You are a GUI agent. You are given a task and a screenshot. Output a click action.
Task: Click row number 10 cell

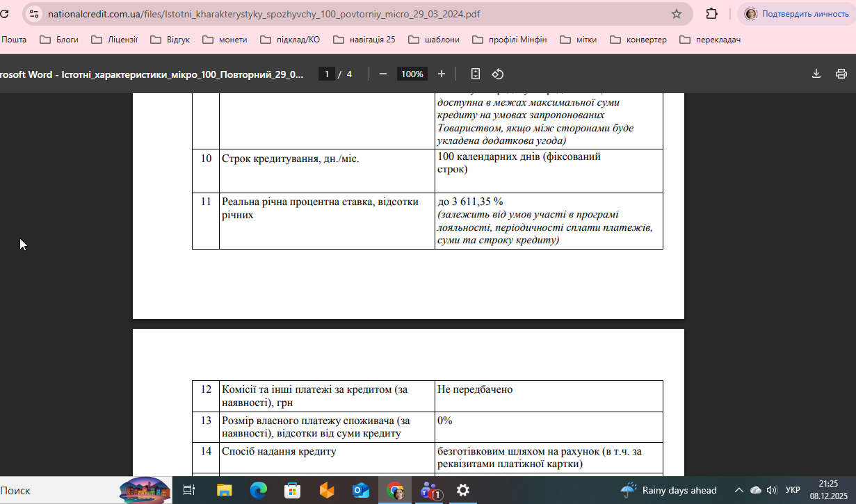tap(206, 171)
